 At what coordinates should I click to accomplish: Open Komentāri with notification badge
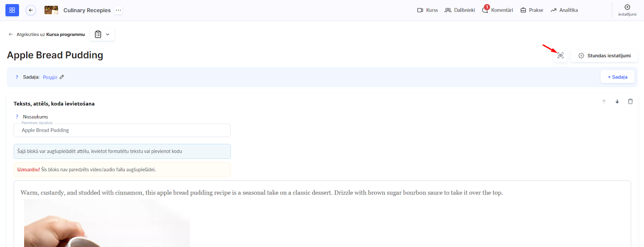497,10
